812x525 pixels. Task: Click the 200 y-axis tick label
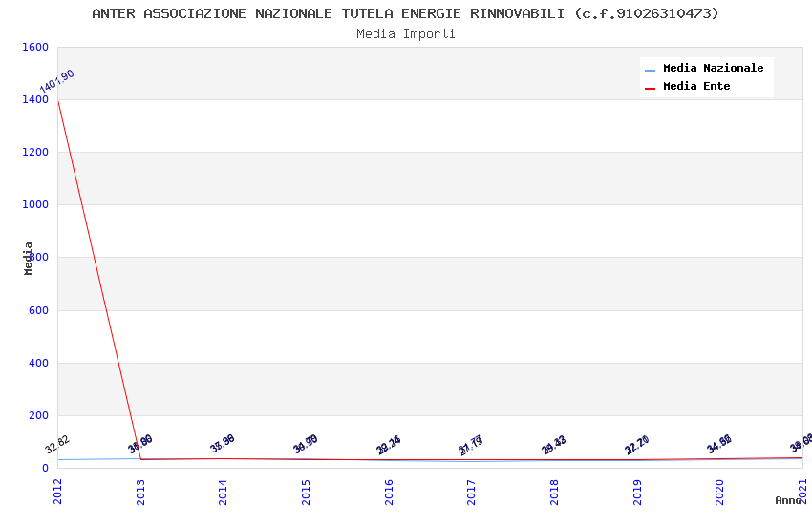(38, 415)
